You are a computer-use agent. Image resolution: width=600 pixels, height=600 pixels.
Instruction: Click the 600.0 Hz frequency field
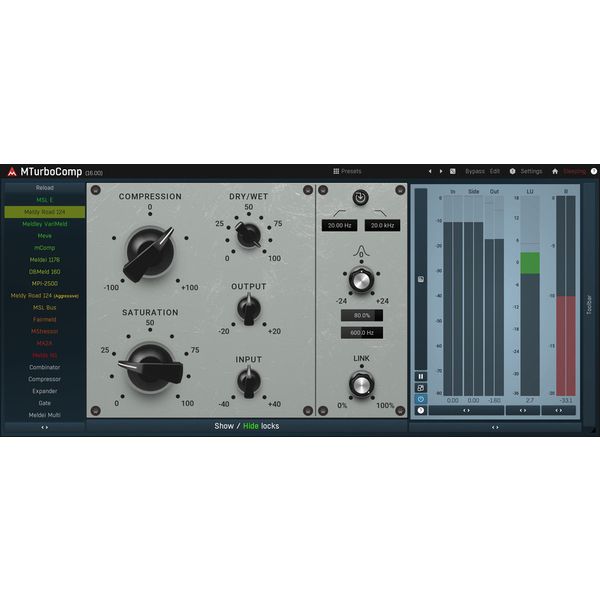[362, 333]
